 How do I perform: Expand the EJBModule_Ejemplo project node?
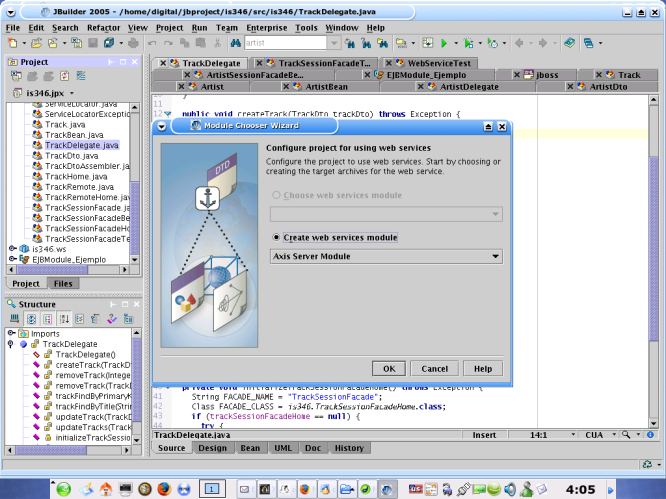pos(11,258)
